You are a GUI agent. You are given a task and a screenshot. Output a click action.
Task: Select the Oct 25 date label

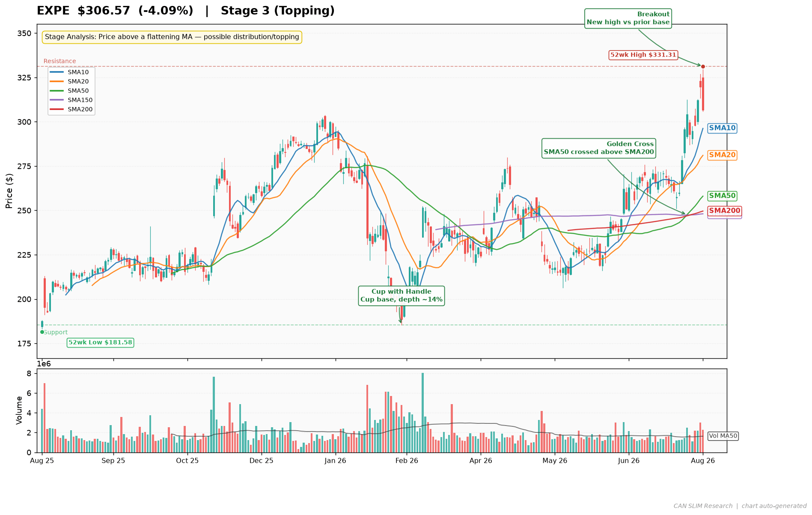187,461
